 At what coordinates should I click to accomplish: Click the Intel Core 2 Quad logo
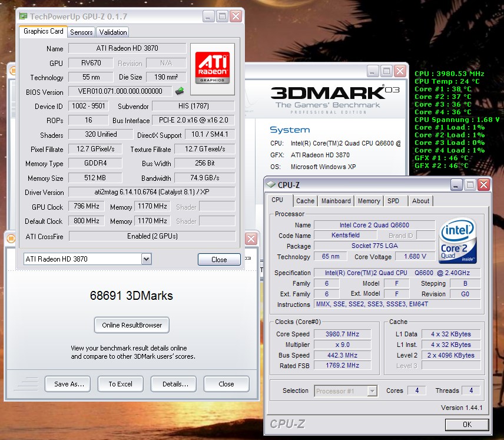(457, 241)
